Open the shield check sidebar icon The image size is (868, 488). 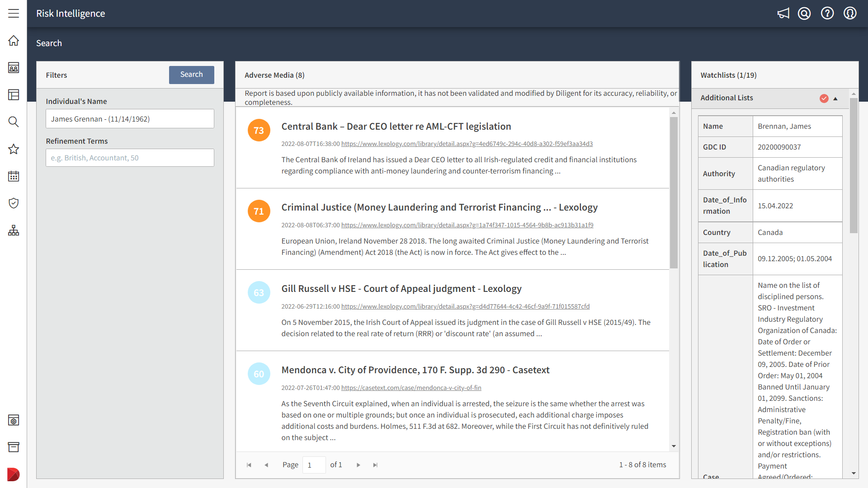tap(14, 203)
